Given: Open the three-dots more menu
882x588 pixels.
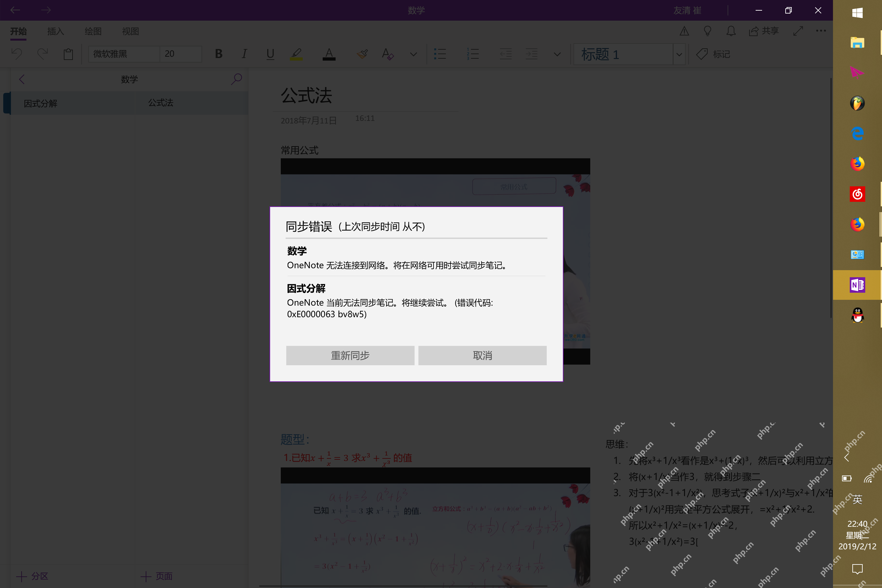Looking at the screenshot, I should [821, 31].
